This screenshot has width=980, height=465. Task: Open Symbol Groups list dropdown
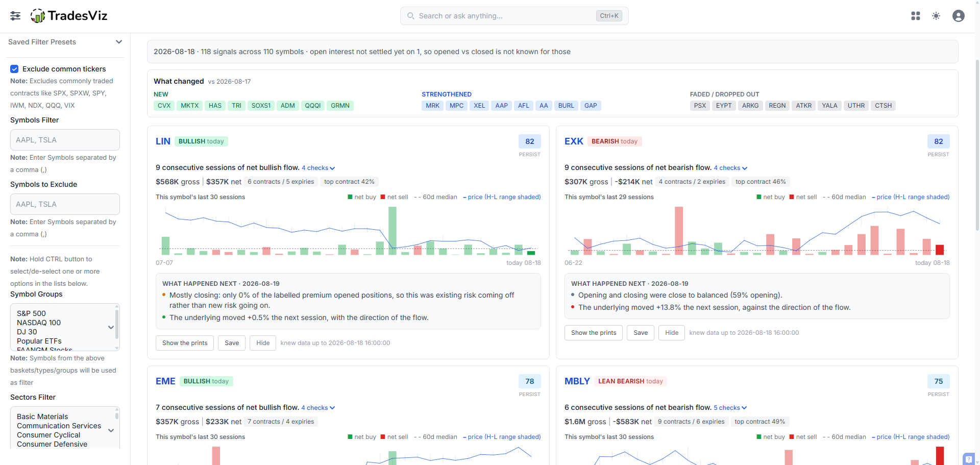click(x=111, y=327)
